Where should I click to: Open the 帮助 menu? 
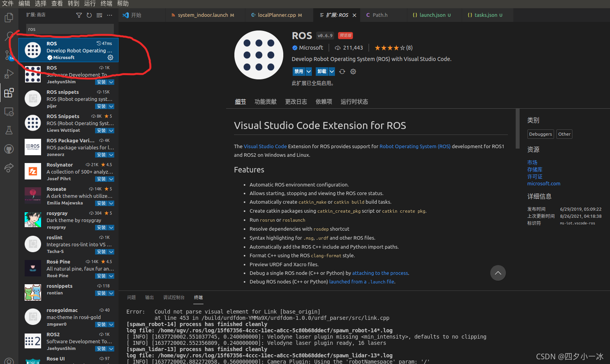pyautogui.click(x=123, y=4)
